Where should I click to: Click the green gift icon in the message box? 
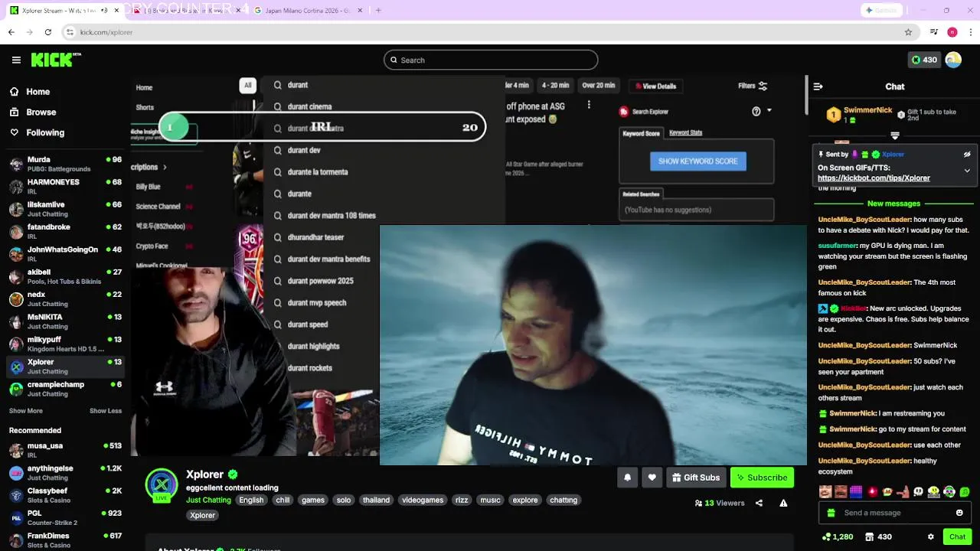tap(831, 513)
